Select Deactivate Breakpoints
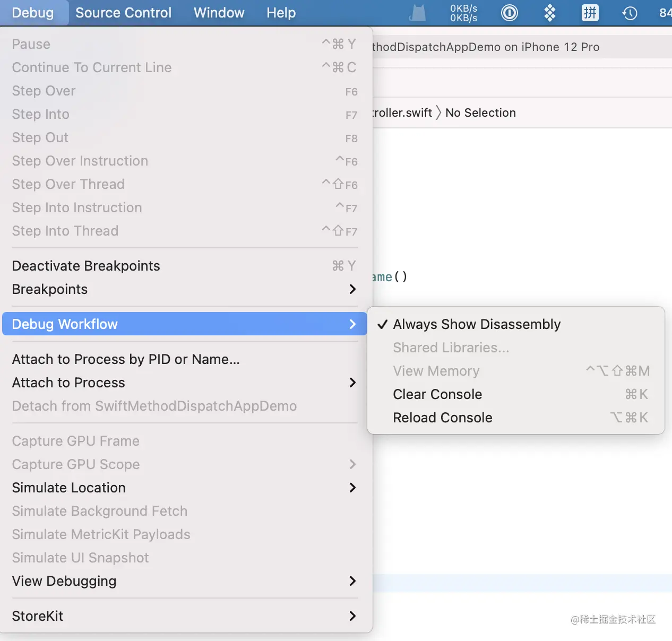Screen dimensions: 672x641 (185, 266)
